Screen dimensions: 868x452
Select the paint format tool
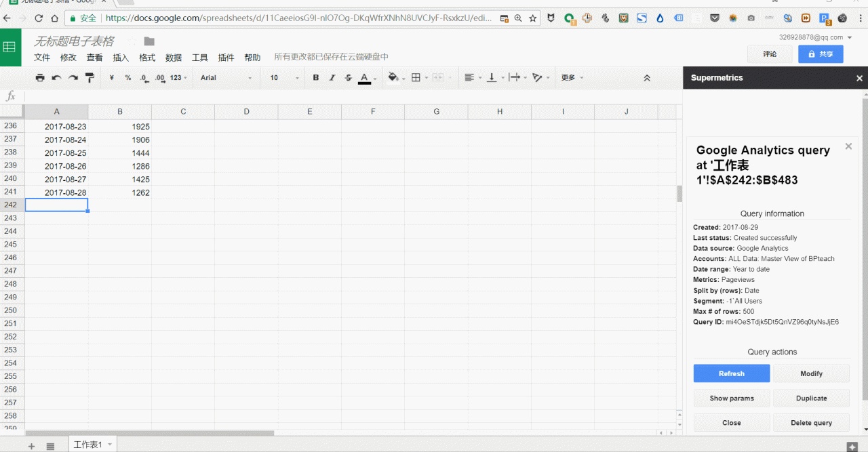tap(90, 78)
